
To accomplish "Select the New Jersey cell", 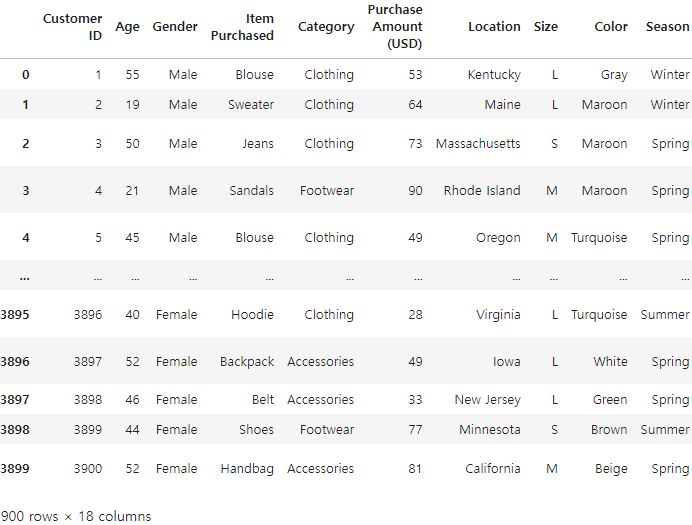I will click(488, 400).
